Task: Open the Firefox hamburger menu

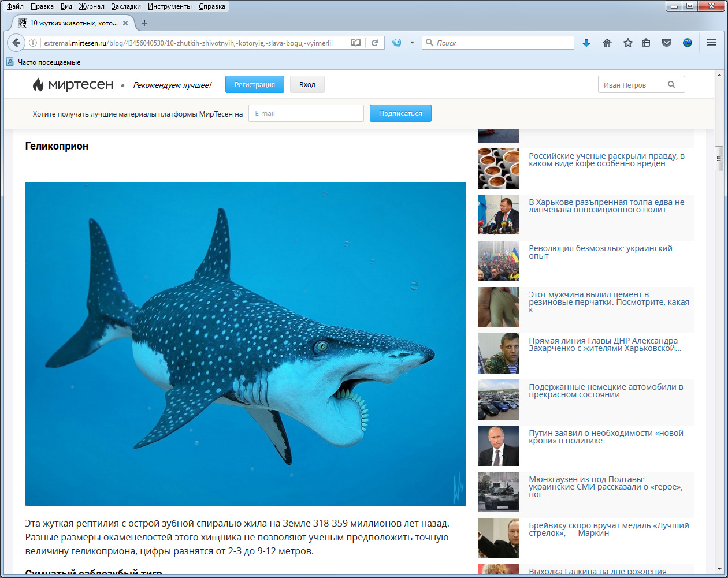Action: point(712,43)
